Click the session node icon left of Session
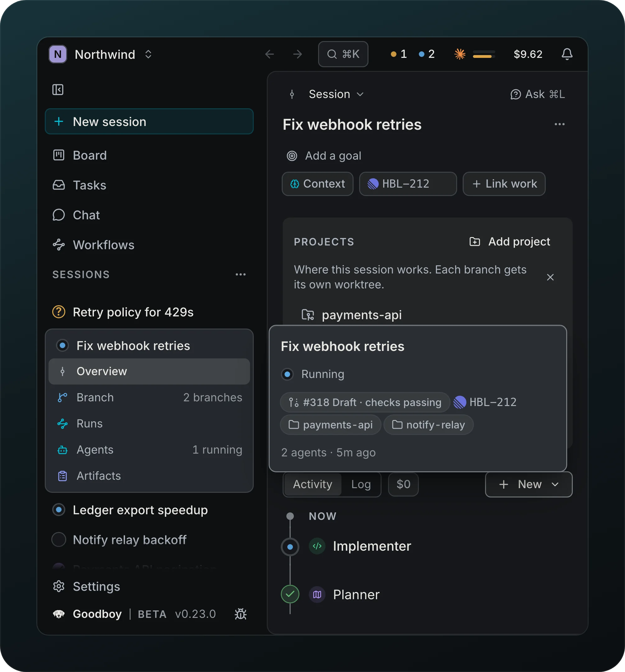This screenshot has width=625, height=672. click(292, 94)
